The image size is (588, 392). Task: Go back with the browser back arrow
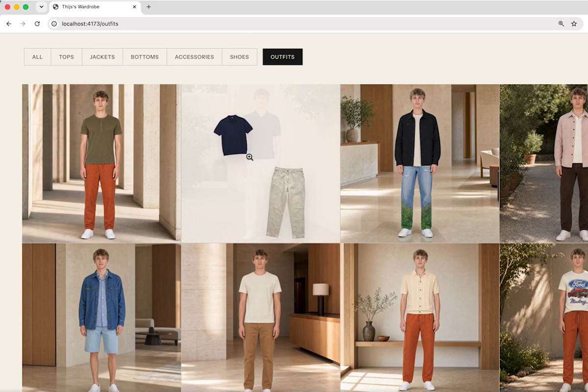(x=9, y=24)
